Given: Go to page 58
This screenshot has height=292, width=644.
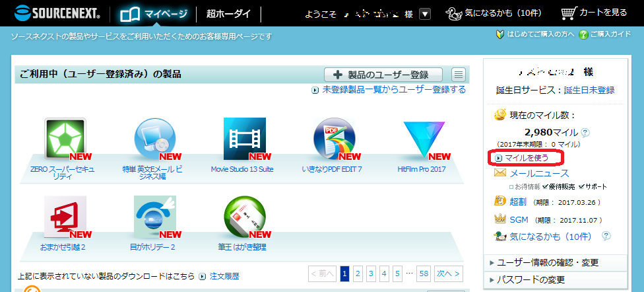Looking at the screenshot, I should click(424, 274).
